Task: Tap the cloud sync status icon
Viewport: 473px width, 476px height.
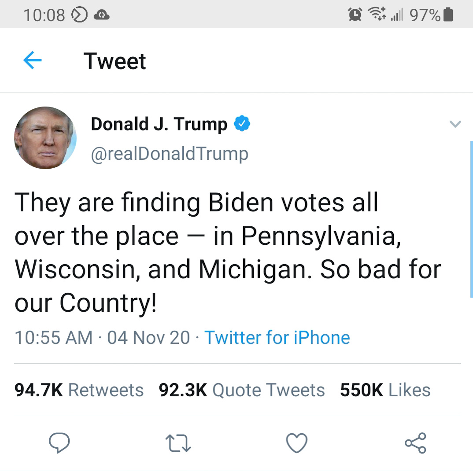Action: (102, 15)
